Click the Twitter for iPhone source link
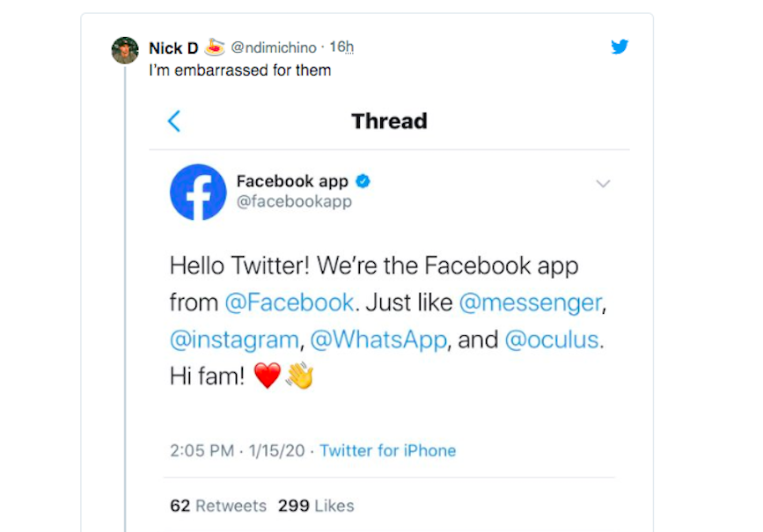 (x=387, y=450)
